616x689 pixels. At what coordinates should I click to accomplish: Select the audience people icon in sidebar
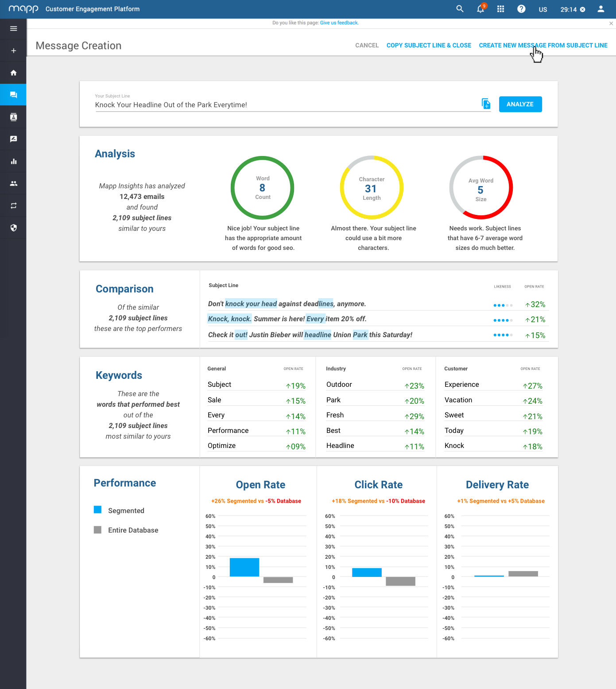coord(13,183)
